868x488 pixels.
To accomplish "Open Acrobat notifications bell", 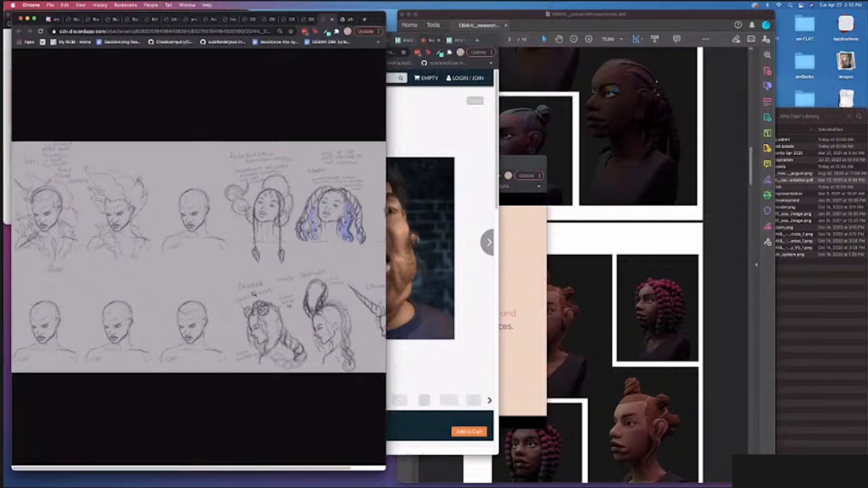I will point(752,25).
